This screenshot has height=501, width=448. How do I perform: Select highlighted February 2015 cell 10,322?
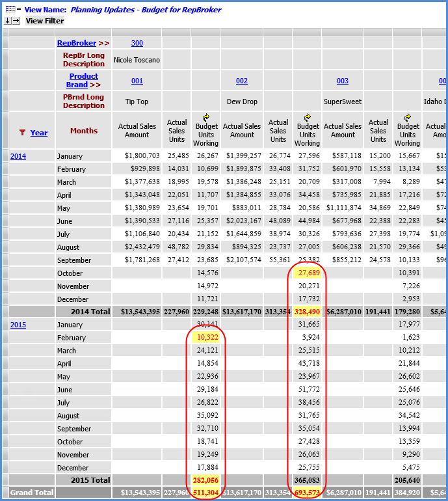pos(207,338)
